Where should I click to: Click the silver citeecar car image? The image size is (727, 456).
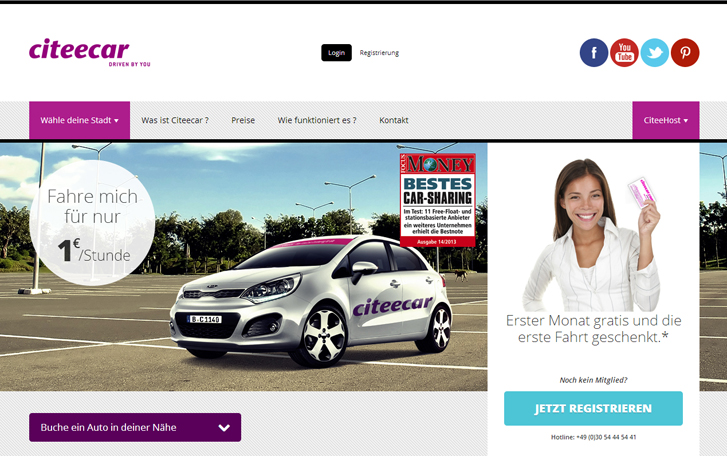click(x=311, y=301)
